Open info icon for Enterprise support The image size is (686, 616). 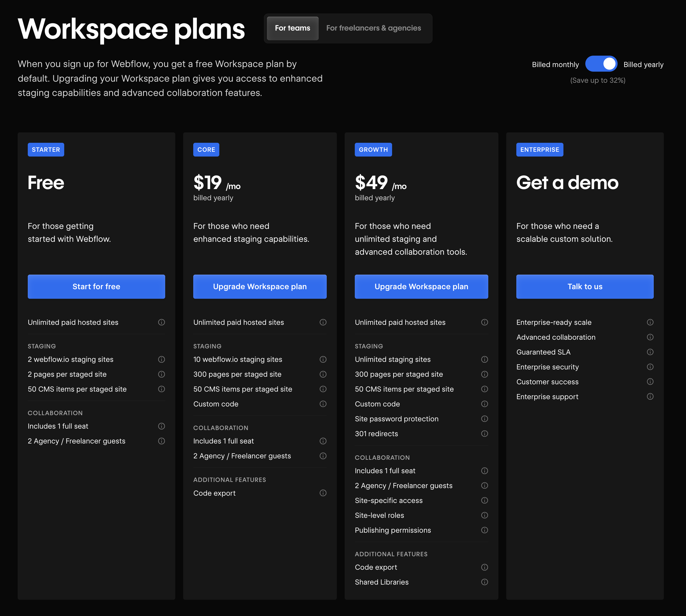[x=650, y=397]
